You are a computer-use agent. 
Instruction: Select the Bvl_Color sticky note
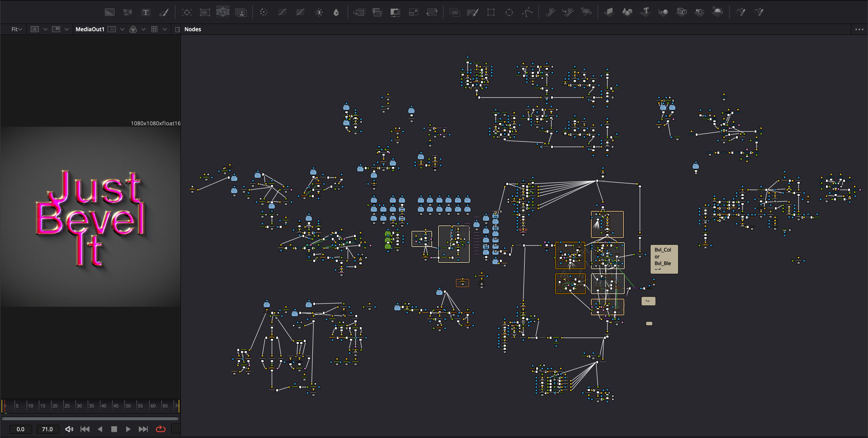pyautogui.click(x=664, y=259)
